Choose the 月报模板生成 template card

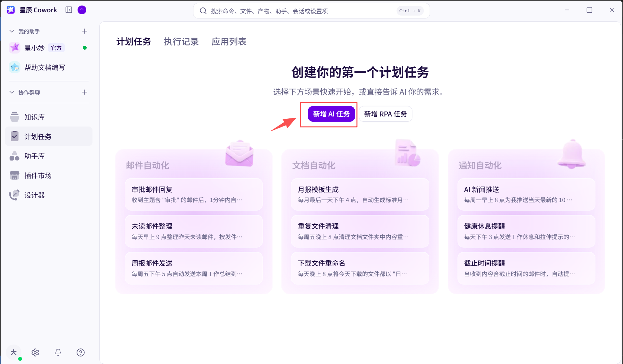(x=360, y=194)
